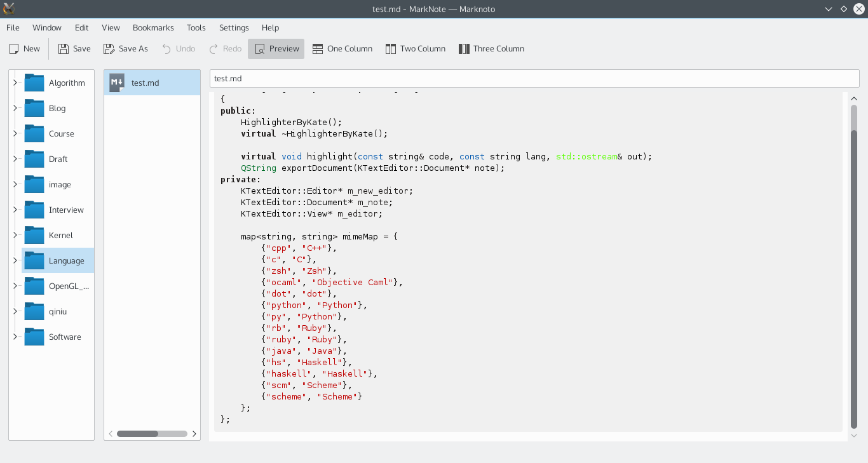Click the 'exportDocument' text in the code
868x463 pixels.
coord(316,168)
